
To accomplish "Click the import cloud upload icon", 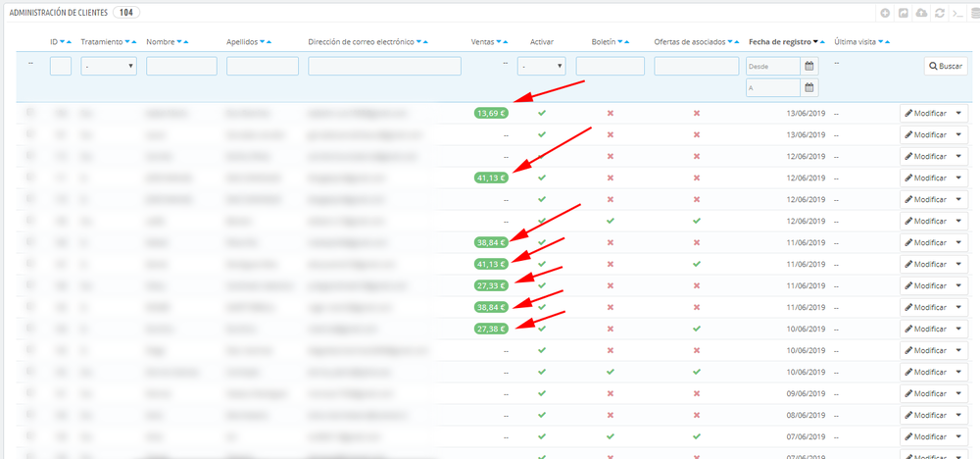I will click(x=920, y=13).
